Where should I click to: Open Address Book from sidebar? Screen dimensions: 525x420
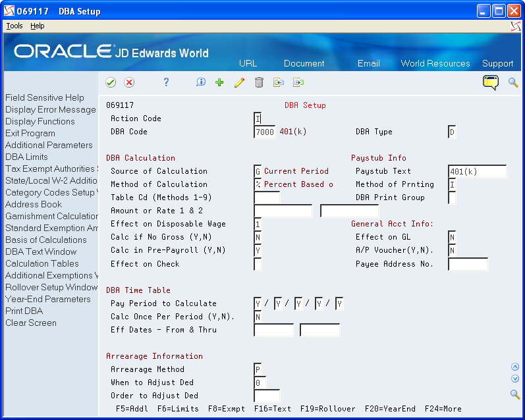tap(34, 205)
